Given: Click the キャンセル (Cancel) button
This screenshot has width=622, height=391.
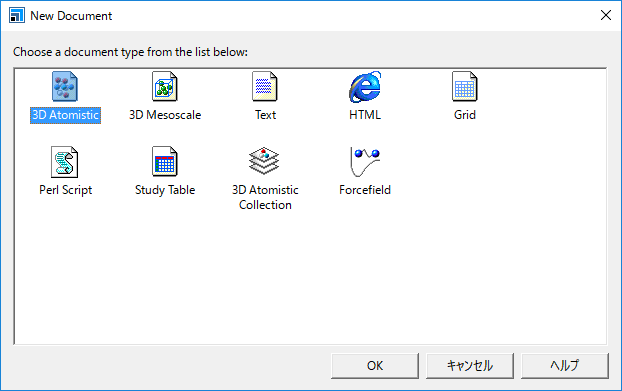Looking at the screenshot, I should pyautogui.click(x=470, y=366).
